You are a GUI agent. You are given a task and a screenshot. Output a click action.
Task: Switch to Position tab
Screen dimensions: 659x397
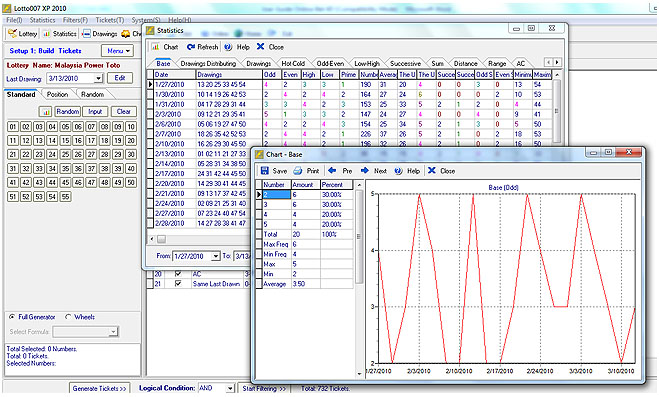(x=57, y=95)
